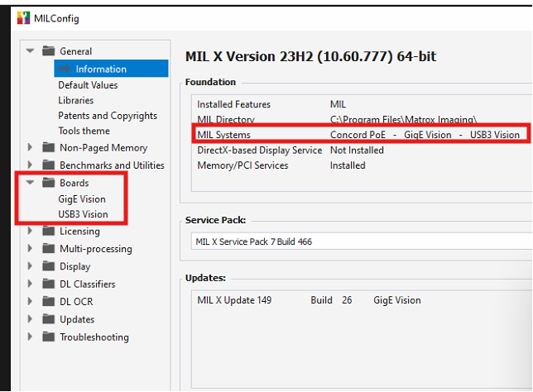Select the Information tree item

[111, 69]
